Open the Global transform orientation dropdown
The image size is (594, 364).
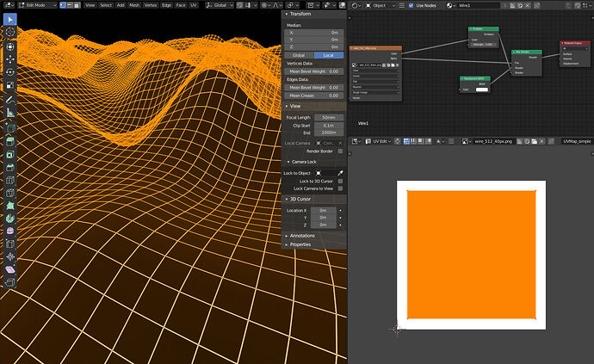click(x=220, y=5)
